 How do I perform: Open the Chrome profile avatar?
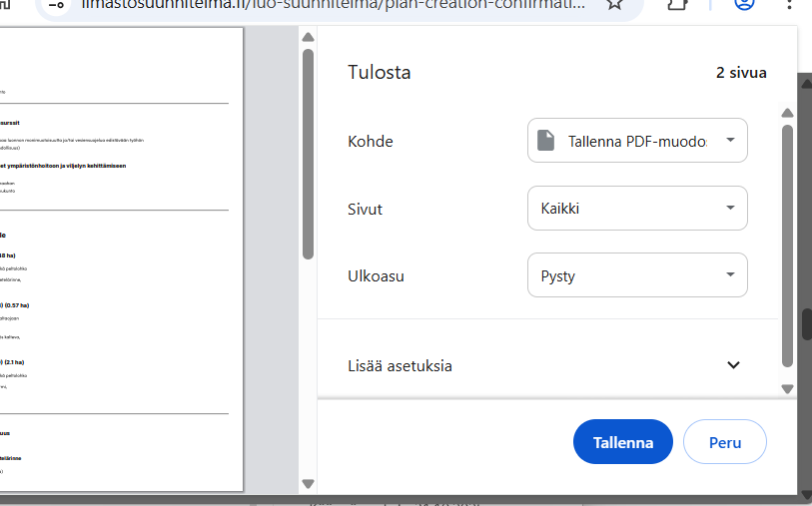[x=744, y=3]
